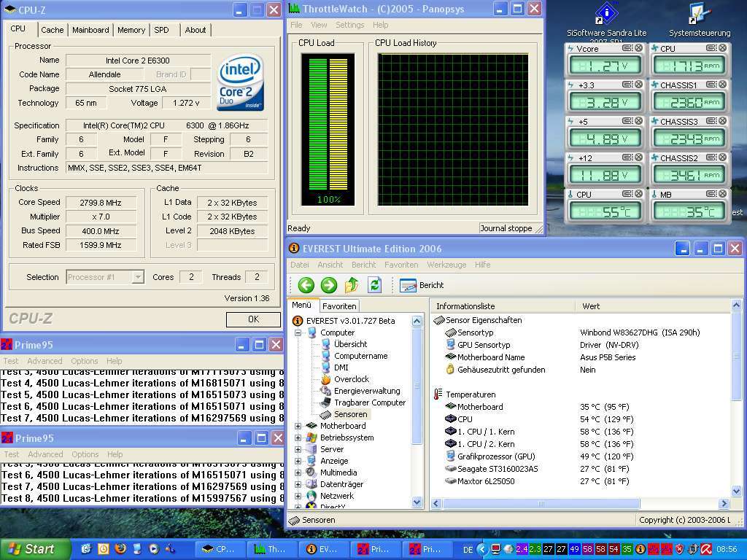Click the green Back arrow in EVEREST toolbar

pos(306,285)
